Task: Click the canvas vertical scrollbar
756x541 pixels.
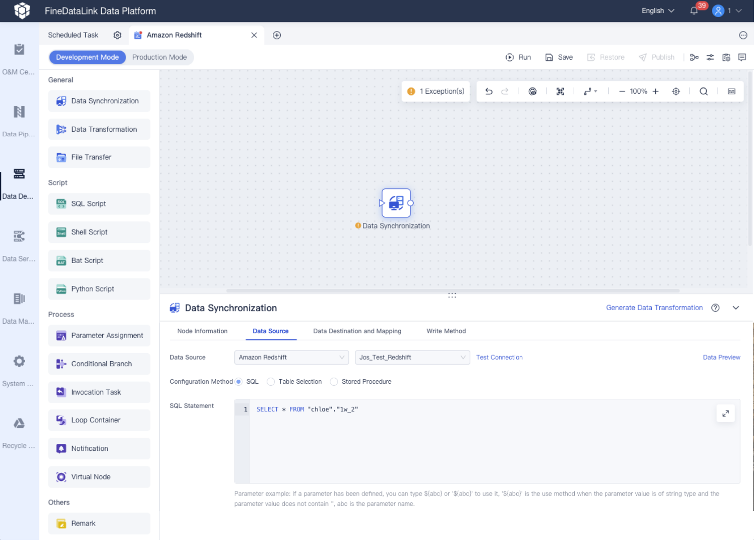Action: point(749,158)
